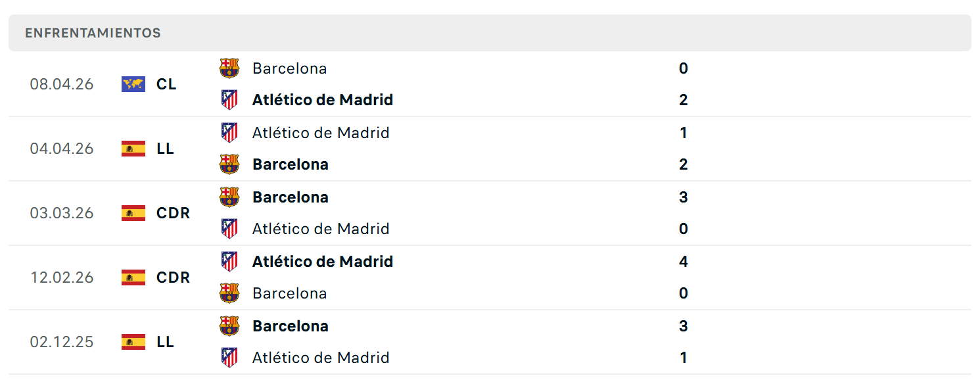This screenshot has height=384, width=980.
Task: Open the 08.04.26 Champions League match row
Action: [x=490, y=84]
